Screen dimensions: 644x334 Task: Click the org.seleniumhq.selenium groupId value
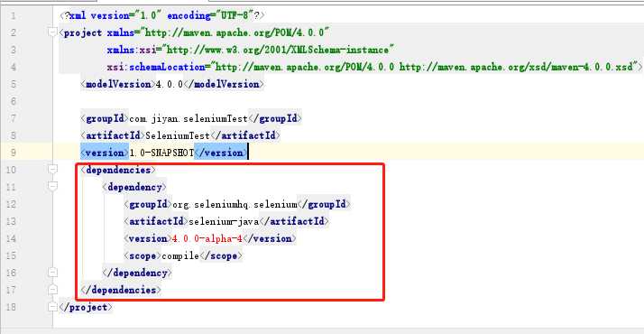[235, 205]
